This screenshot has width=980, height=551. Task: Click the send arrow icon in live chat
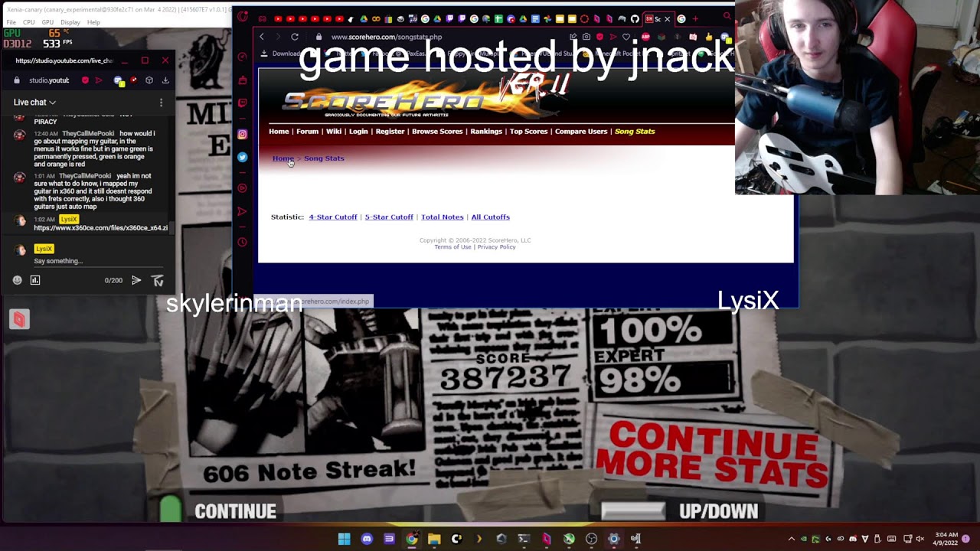[136, 280]
